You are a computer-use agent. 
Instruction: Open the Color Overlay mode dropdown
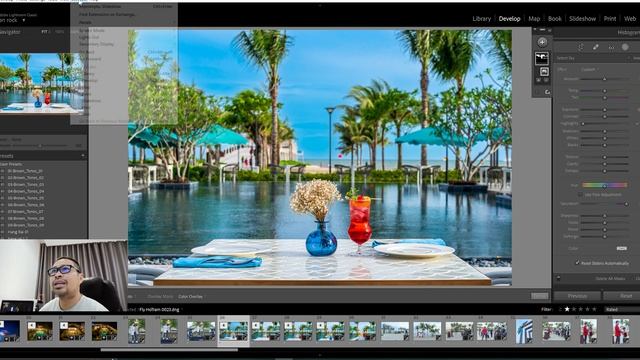click(191, 297)
